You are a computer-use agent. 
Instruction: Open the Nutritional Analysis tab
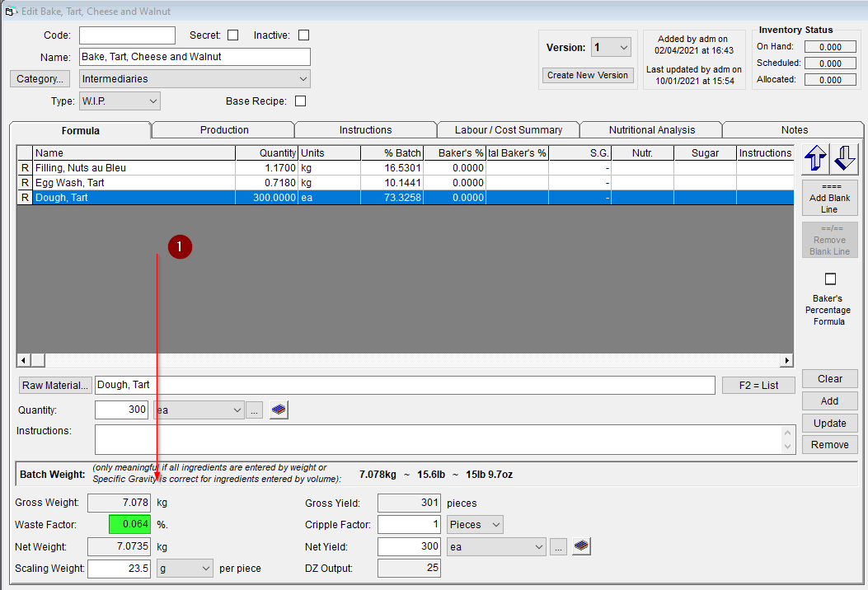pyautogui.click(x=651, y=129)
